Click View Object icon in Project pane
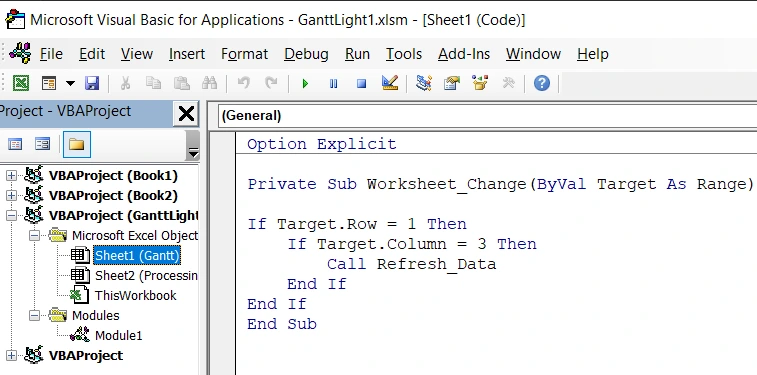The width and height of the screenshot is (757, 375). tap(42, 144)
